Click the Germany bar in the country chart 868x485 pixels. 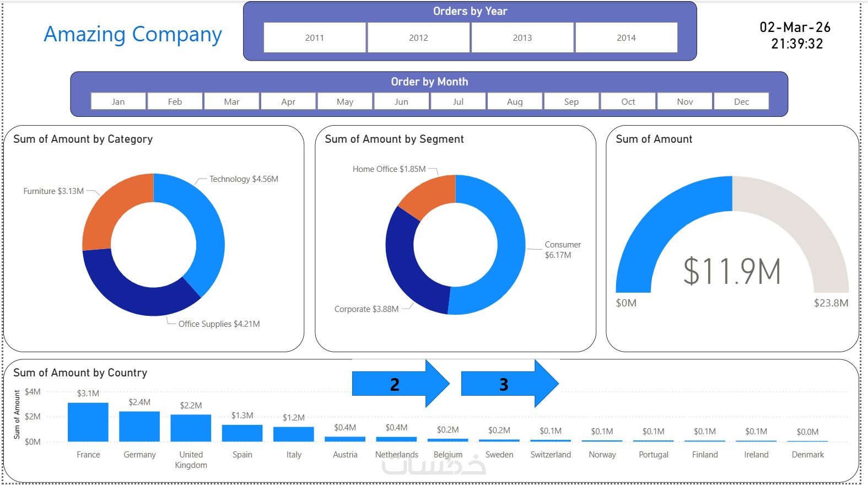point(139,427)
